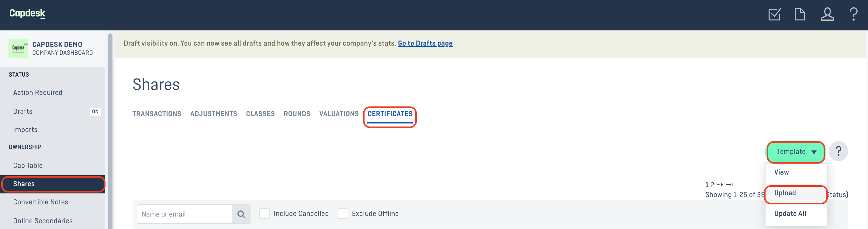Click the help question mark in header
Screen dimensions: 868x229
click(x=853, y=15)
